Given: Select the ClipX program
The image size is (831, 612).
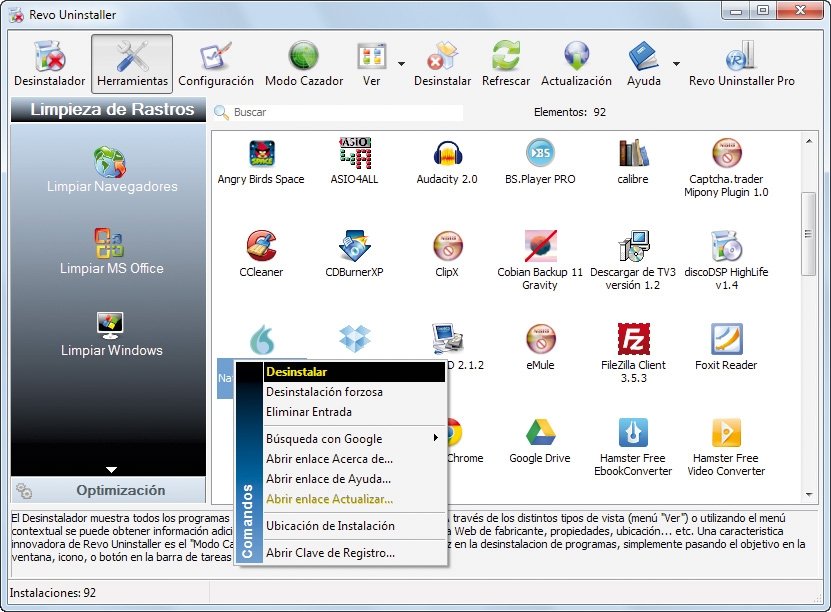Looking at the screenshot, I should [x=447, y=254].
